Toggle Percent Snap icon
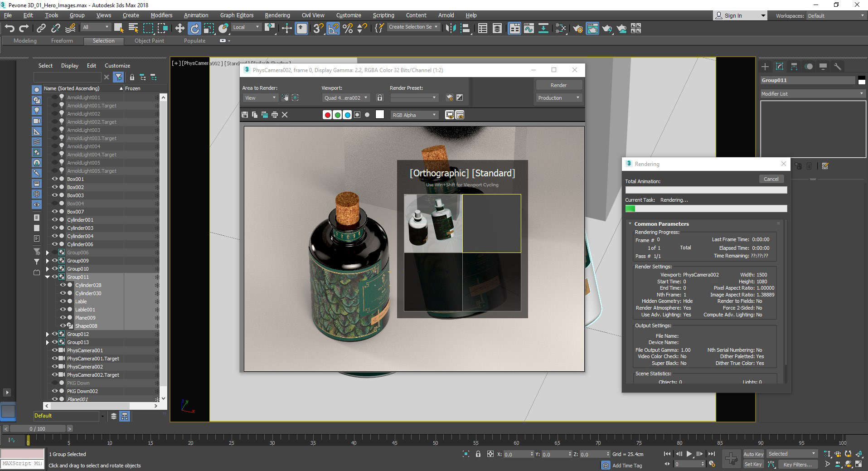The height and width of the screenshot is (471, 868). 348,28
